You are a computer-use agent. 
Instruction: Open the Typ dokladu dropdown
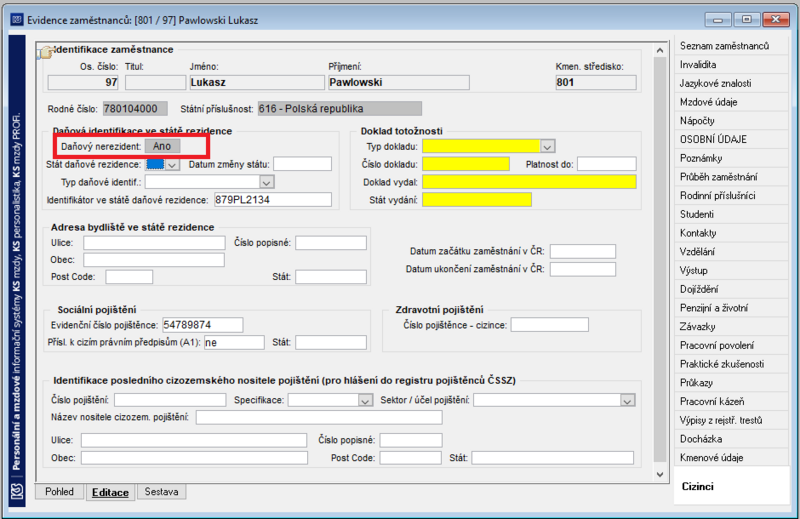click(547, 147)
